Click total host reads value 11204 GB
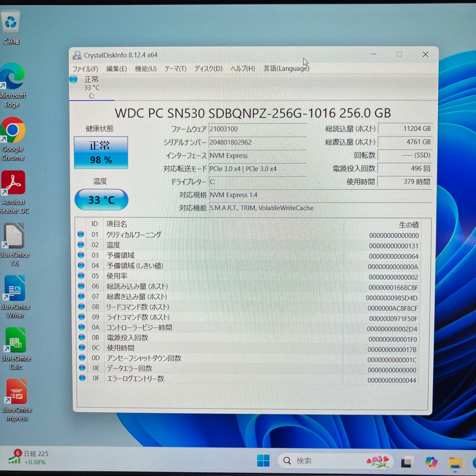476x476 pixels. tap(405, 129)
